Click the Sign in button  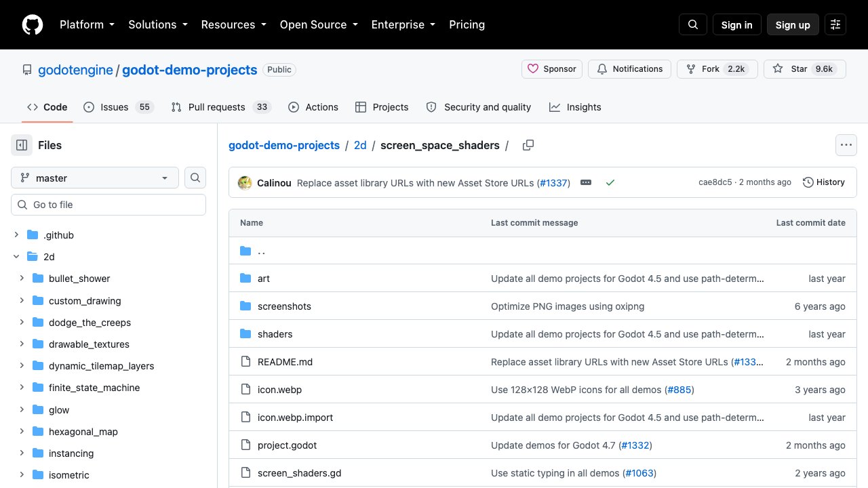click(737, 24)
